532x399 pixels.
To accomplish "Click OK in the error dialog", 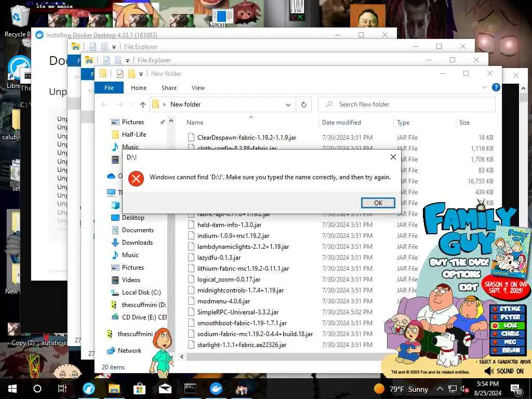I will 378,203.
